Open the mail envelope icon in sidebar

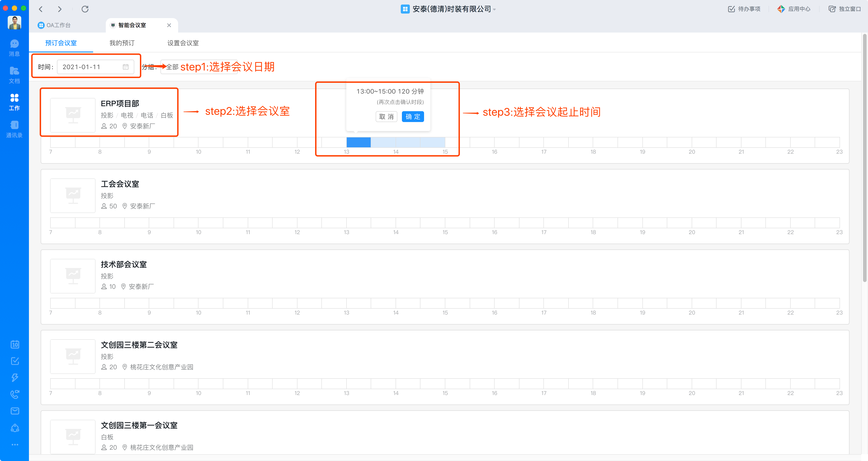[x=15, y=411]
